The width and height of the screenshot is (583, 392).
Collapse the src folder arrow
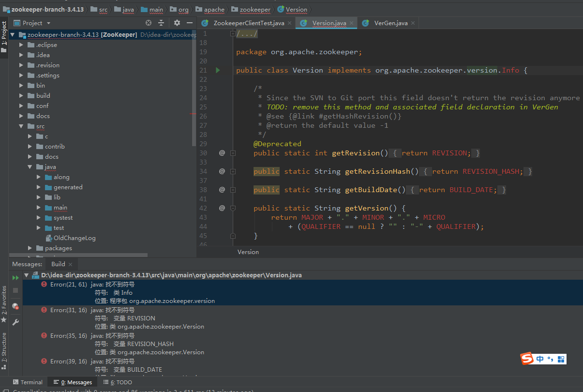tap(21, 126)
